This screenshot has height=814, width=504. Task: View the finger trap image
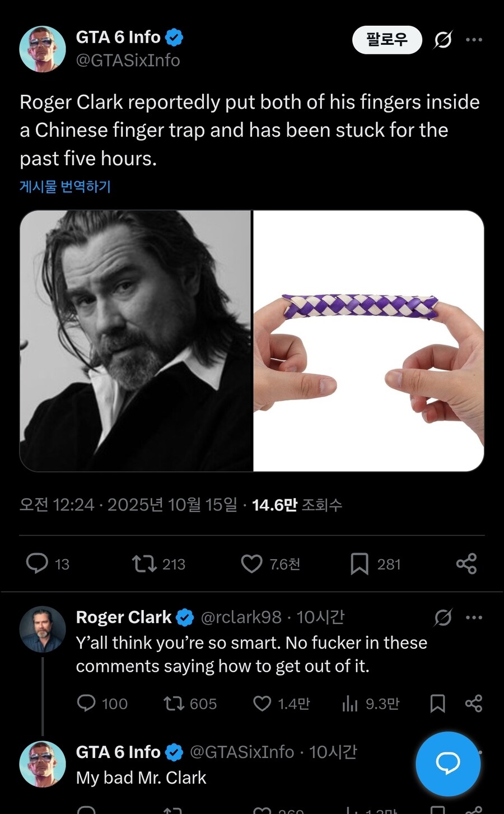[368, 341]
